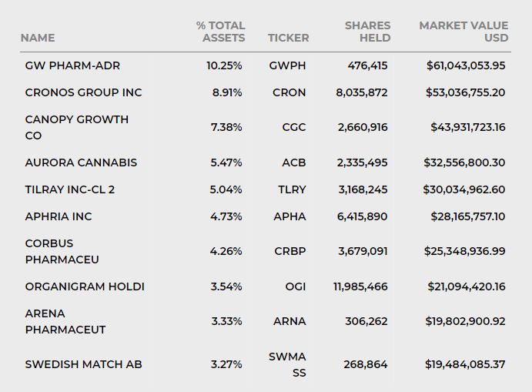Click the CANOPY GROWTH CO name
The image size is (532, 392).
(76, 127)
